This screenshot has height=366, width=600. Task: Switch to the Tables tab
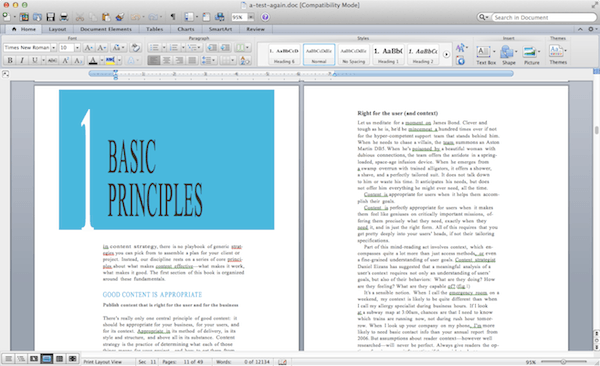[x=154, y=29]
